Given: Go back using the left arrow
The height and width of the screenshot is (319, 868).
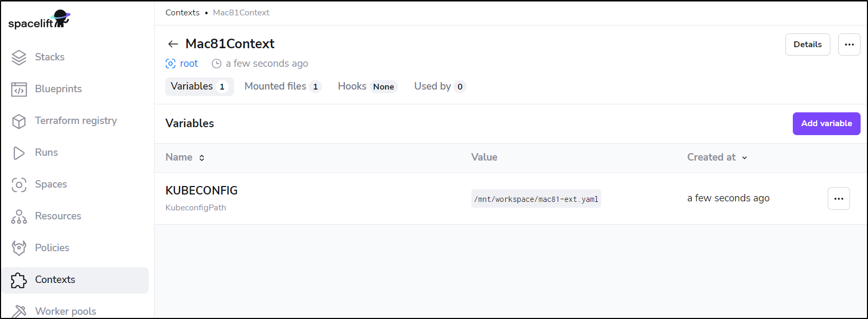Looking at the screenshot, I should click(173, 44).
